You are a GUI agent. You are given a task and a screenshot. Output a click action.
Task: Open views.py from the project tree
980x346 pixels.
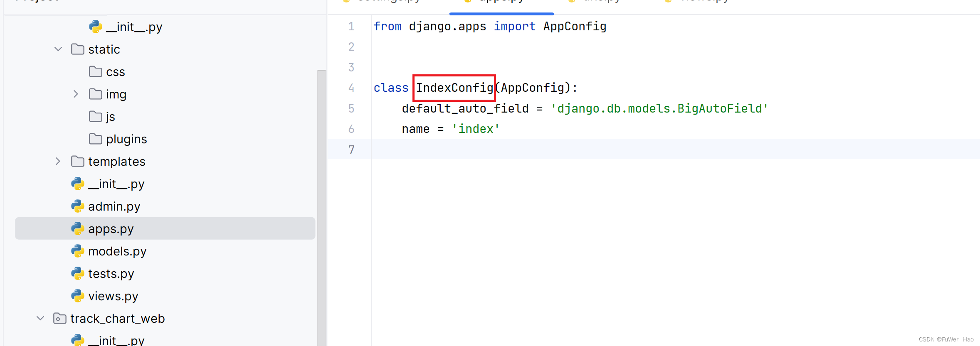[113, 296]
